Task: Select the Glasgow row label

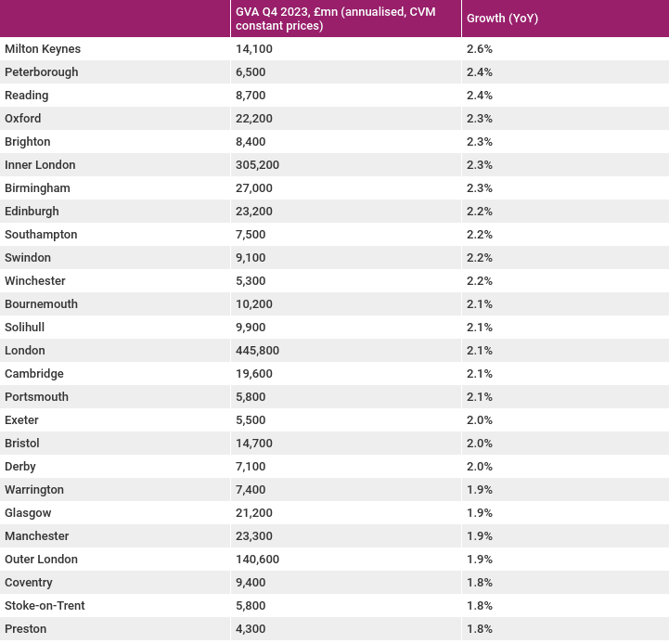Action: (28, 512)
